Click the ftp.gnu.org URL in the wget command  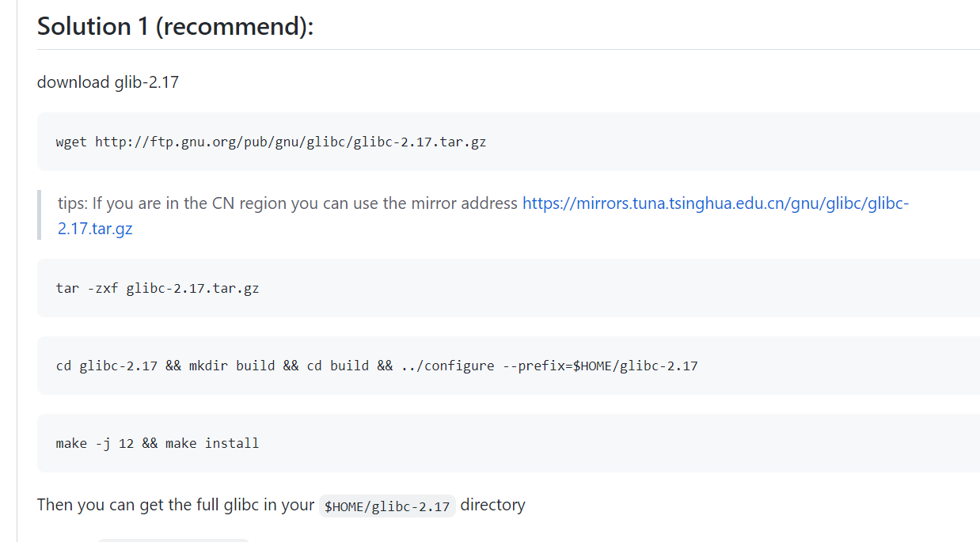(291, 142)
